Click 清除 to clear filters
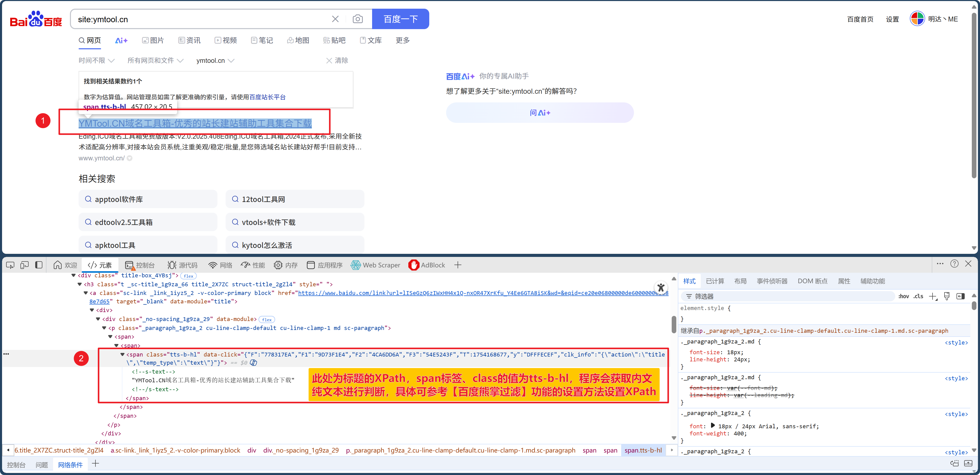 337,61
